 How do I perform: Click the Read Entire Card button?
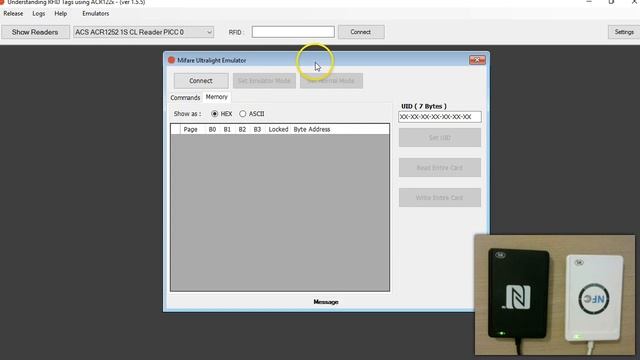(440, 168)
